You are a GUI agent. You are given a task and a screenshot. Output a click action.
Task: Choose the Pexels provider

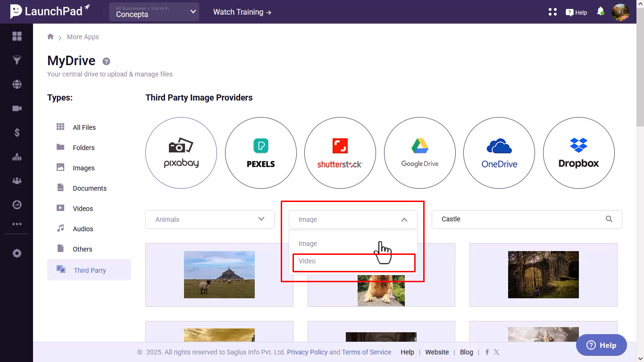click(261, 153)
